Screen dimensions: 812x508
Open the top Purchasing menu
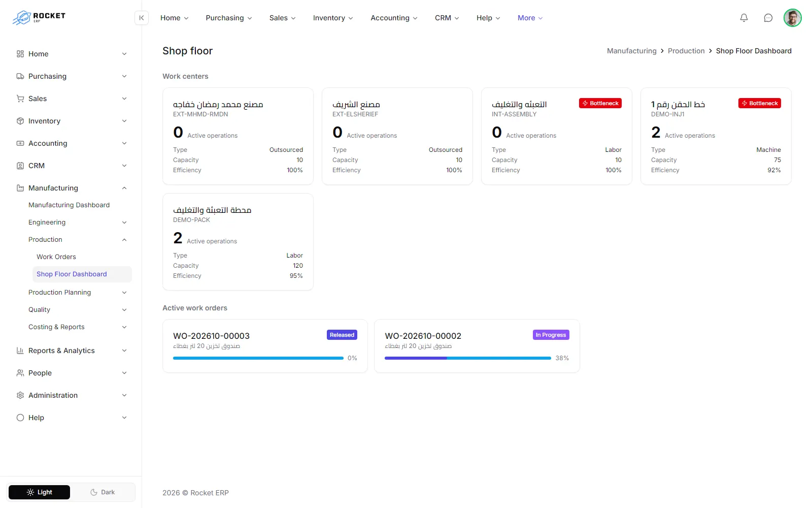tap(229, 18)
